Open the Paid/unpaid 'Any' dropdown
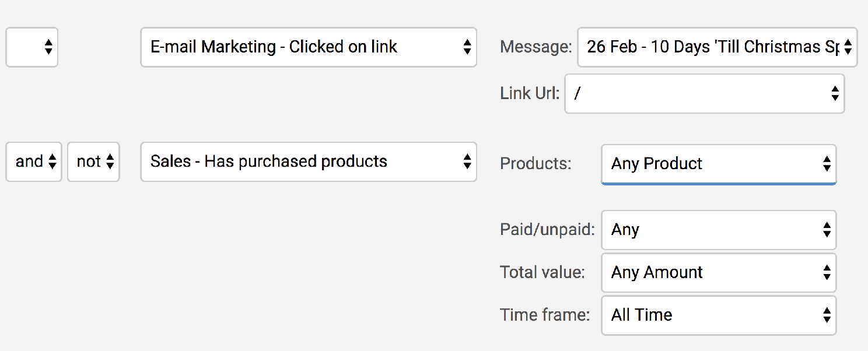The height and width of the screenshot is (351, 868). [x=718, y=230]
